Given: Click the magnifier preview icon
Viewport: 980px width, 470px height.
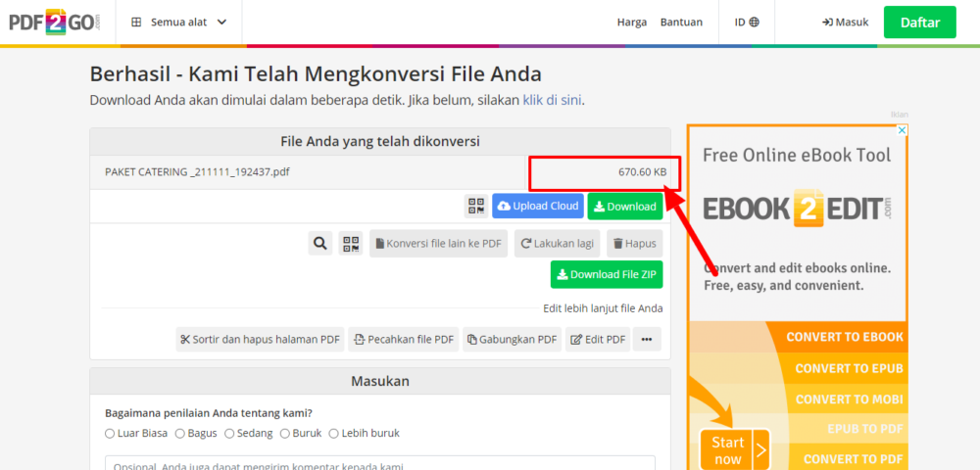Looking at the screenshot, I should click(x=319, y=244).
